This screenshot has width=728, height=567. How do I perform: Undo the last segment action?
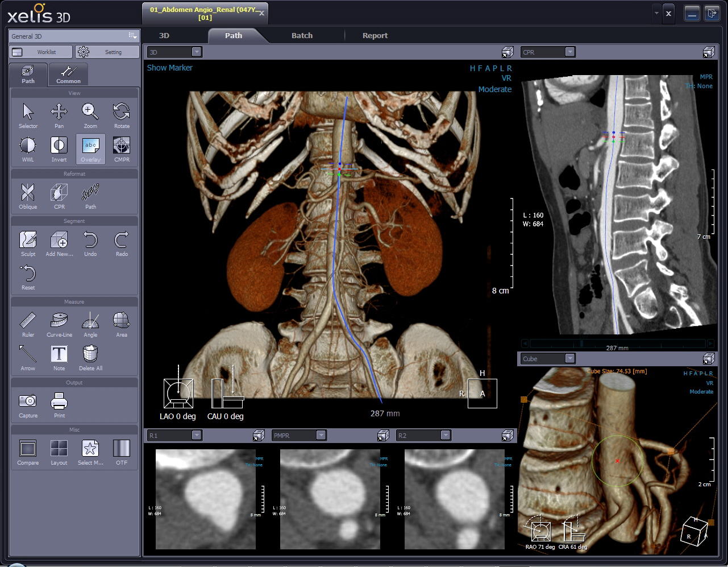(90, 243)
